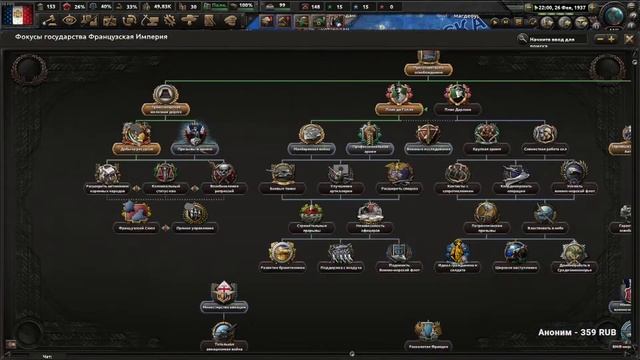This screenshot has width=640, height=360.
Task: Select the 'Стремительные прорывы' focus
Action: click(311, 217)
